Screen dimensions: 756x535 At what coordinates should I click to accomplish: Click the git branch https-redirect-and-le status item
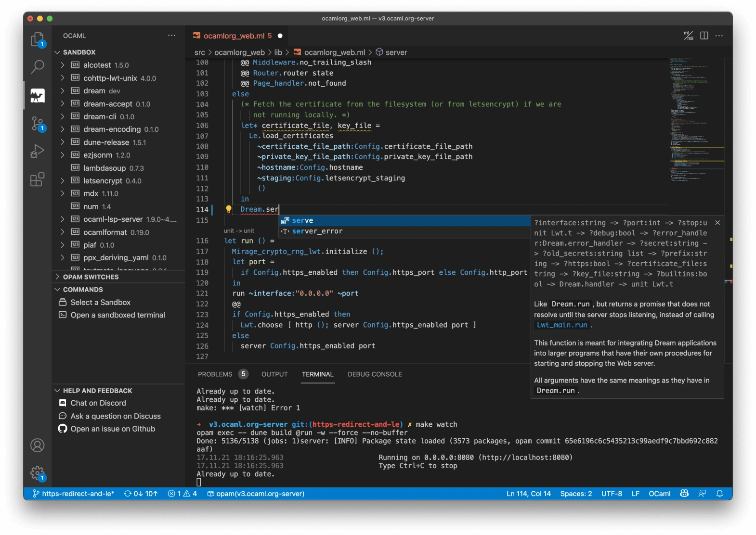[x=73, y=494]
